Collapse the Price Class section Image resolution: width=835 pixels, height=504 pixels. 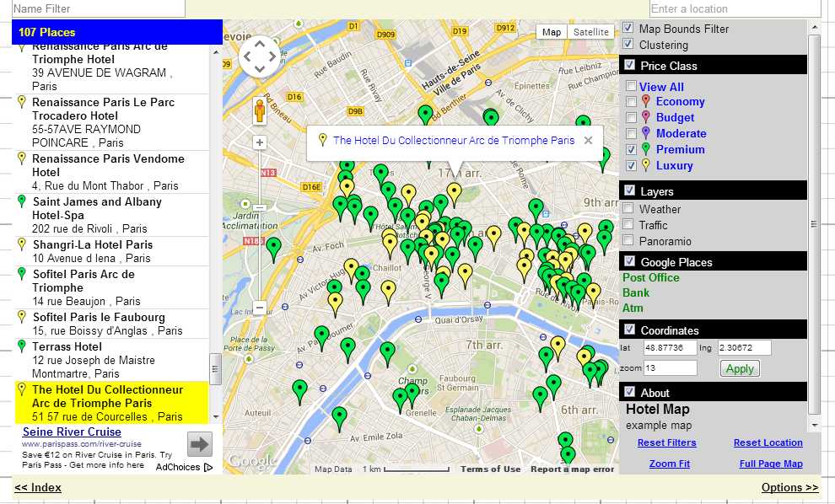[x=629, y=65]
